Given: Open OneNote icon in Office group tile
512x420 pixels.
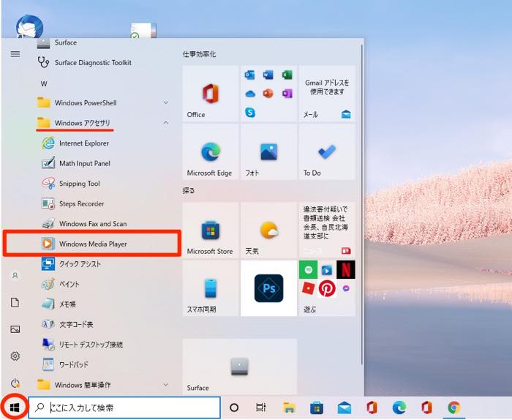Looking at the screenshot, I should click(x=287, y=94).
